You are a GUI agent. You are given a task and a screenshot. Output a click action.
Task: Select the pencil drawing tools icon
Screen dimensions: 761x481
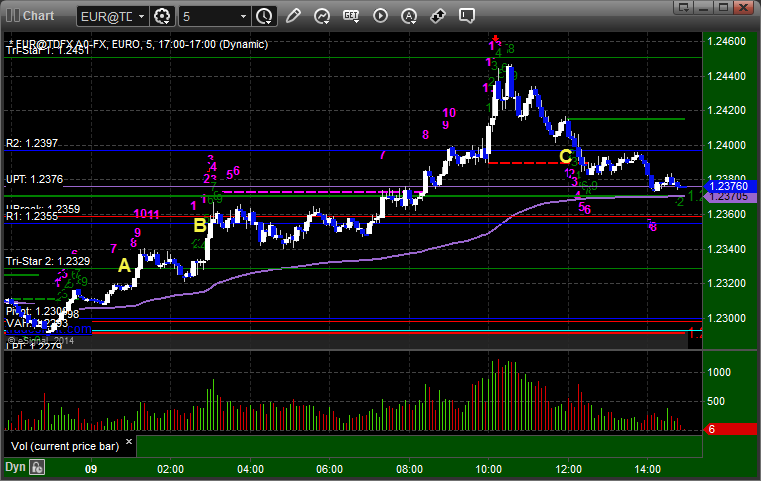(293, 16)
